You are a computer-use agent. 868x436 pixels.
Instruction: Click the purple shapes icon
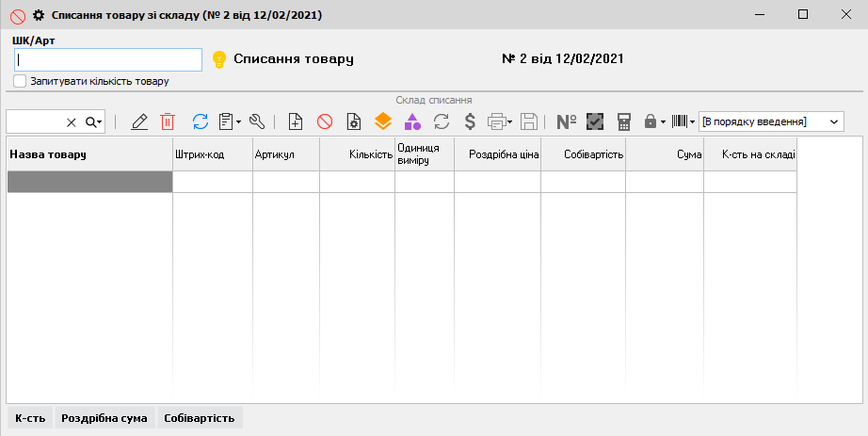[412, 121]
